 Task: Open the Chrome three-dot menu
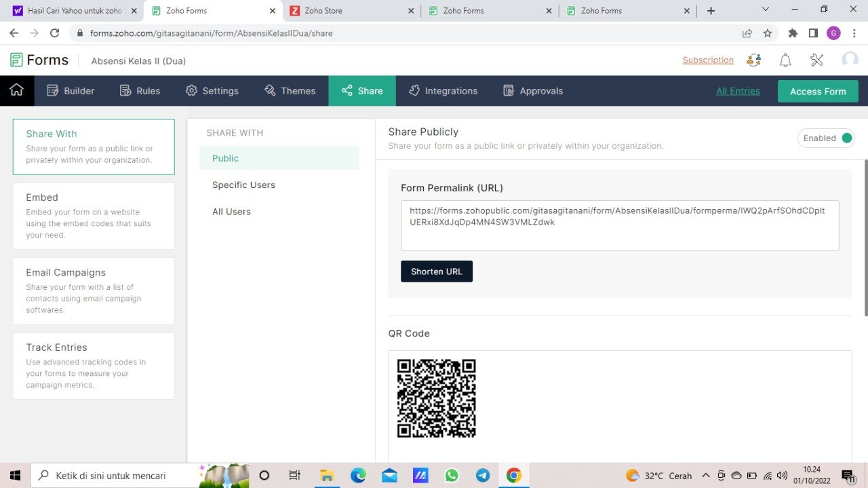[854, 33]
